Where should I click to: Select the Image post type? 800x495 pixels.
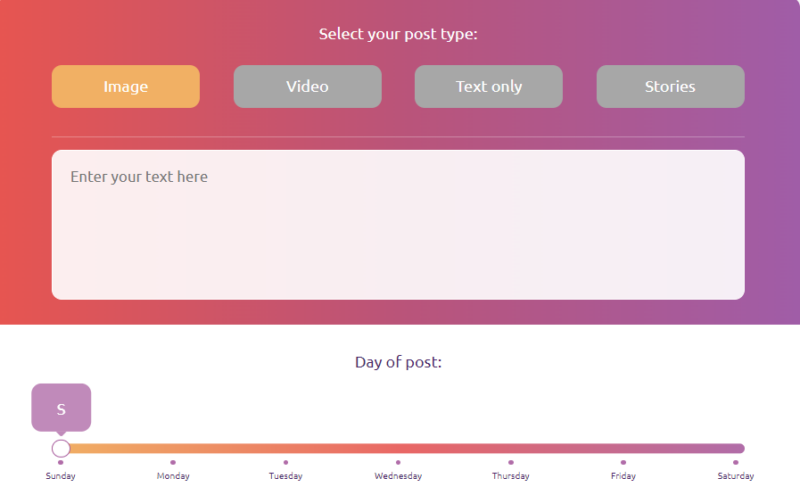tap(126, 86)
